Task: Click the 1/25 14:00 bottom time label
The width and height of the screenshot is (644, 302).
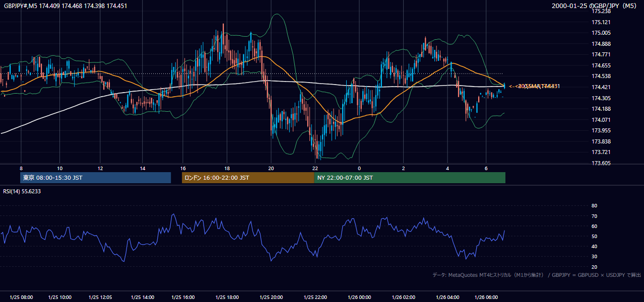Action: [142, 297]
